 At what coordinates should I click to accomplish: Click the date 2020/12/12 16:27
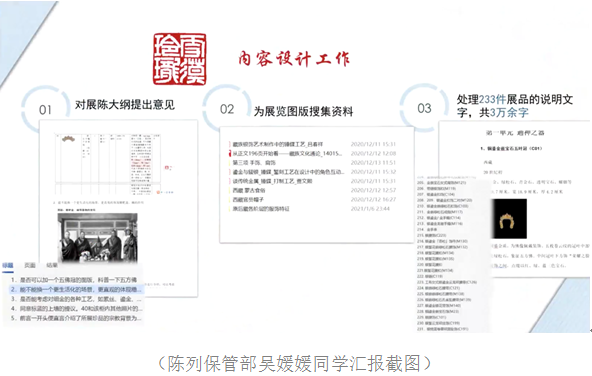pos(373,199)
